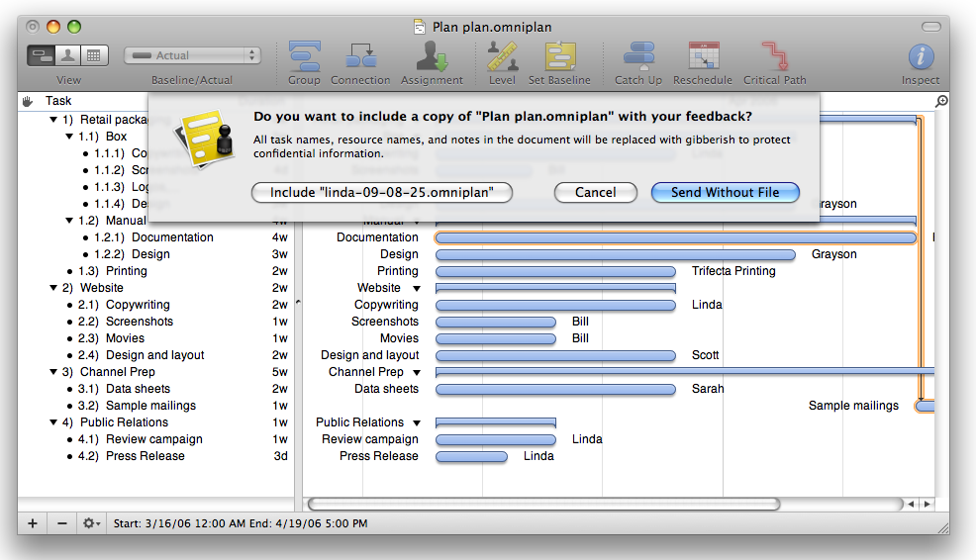Collapse the Retail packaging group
The image size is (976, 560).
53,120
